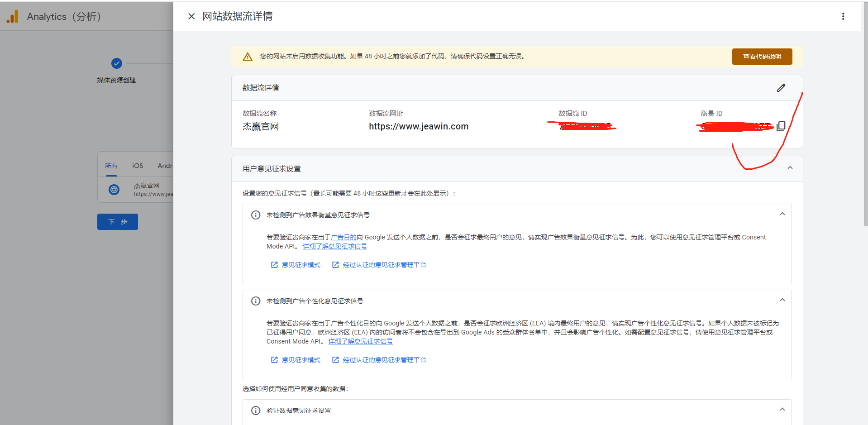Click the 数据流详情 section header
Viewport: 868px width, 425px height.
click(517, 88)
